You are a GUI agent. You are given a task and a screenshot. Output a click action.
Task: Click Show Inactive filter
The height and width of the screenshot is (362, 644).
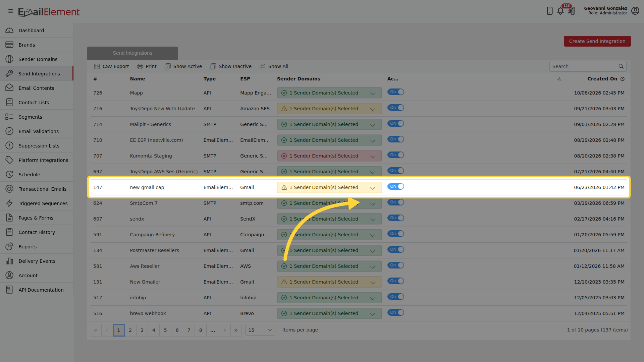click(231, 66)
